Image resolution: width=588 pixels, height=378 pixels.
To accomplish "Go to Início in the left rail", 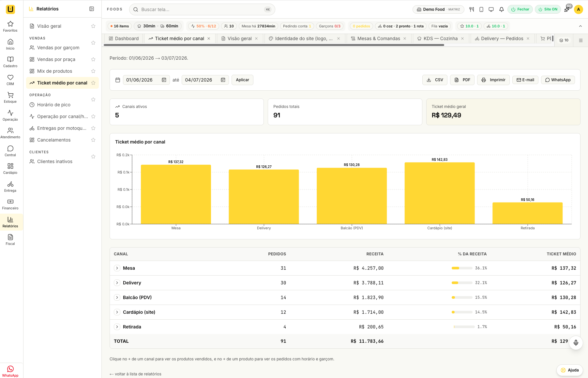I will pyautogui.click(x=10, y=44).
